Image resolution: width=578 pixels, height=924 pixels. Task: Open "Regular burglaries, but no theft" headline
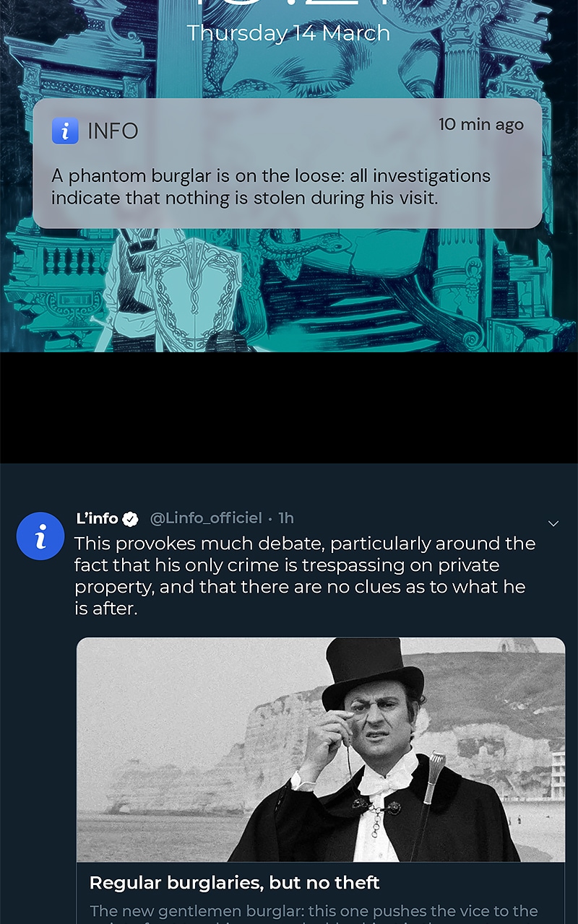[x=234, y=882]
